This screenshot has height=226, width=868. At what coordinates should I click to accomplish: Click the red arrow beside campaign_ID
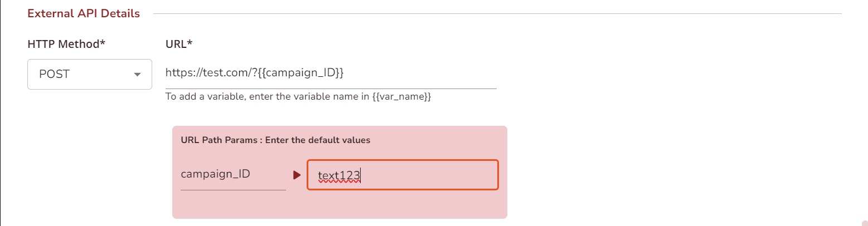click(297, 175)
